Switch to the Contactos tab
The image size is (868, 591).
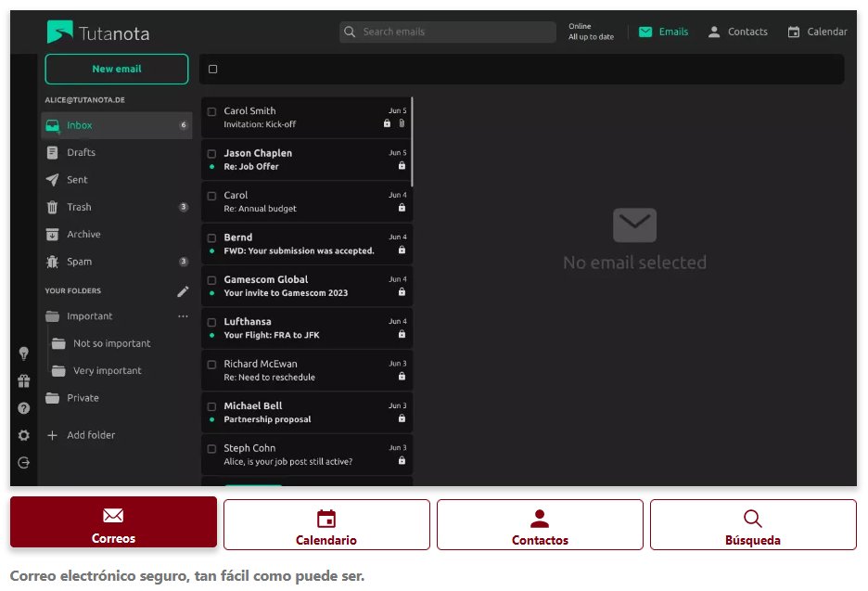tap(540, 524)
